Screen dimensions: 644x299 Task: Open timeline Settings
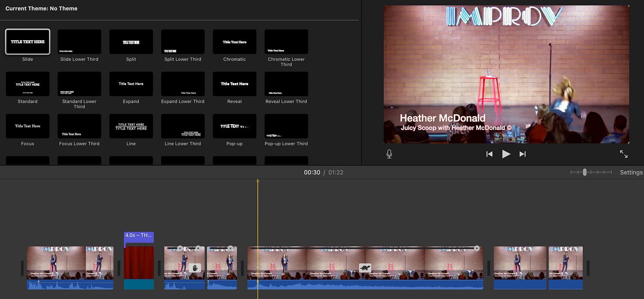[631, 172]
